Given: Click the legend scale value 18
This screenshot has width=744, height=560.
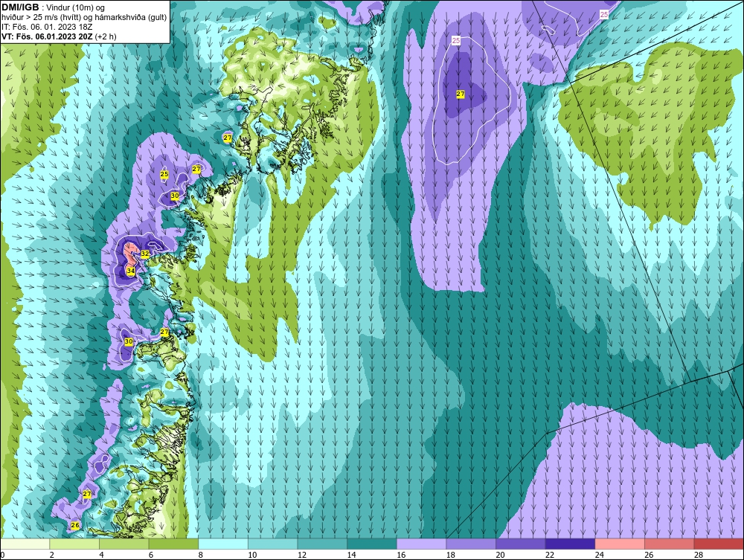Looking at the screenshot, I should (x=450, y=555).
